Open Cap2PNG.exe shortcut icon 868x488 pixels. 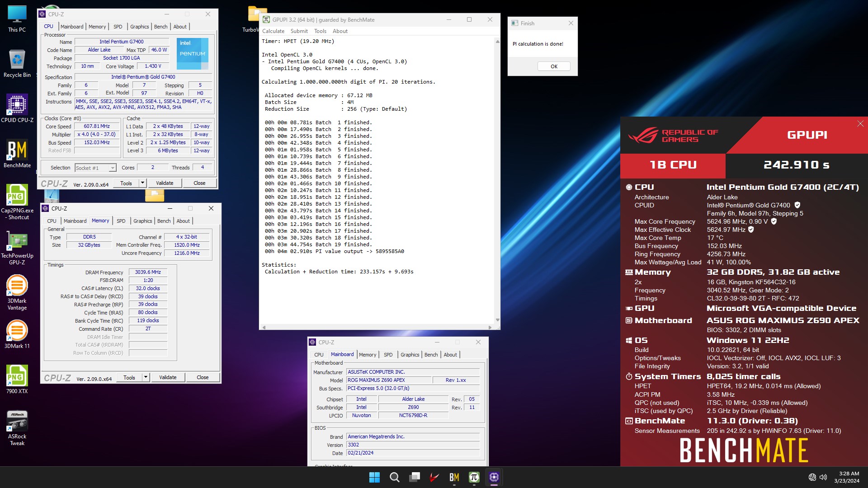17,202
